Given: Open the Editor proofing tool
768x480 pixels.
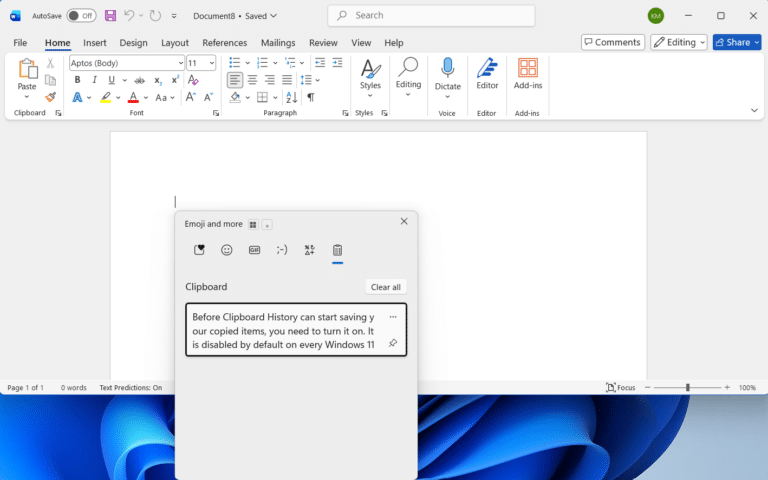Looking at the screenshot, I should (487, 73).
